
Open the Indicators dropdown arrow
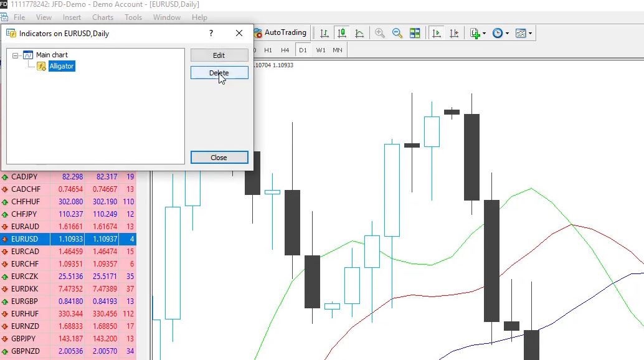[484, 32]
